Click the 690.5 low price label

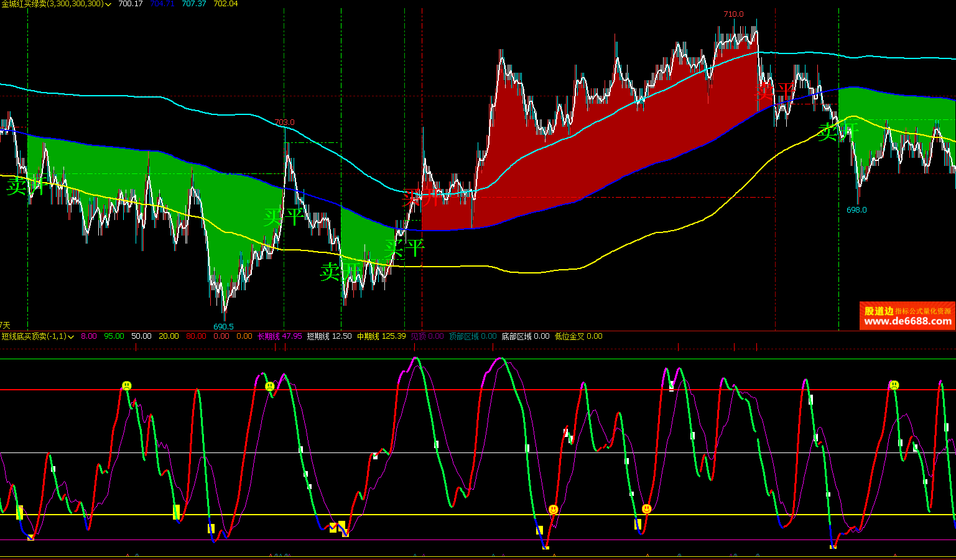pos(223,326)
